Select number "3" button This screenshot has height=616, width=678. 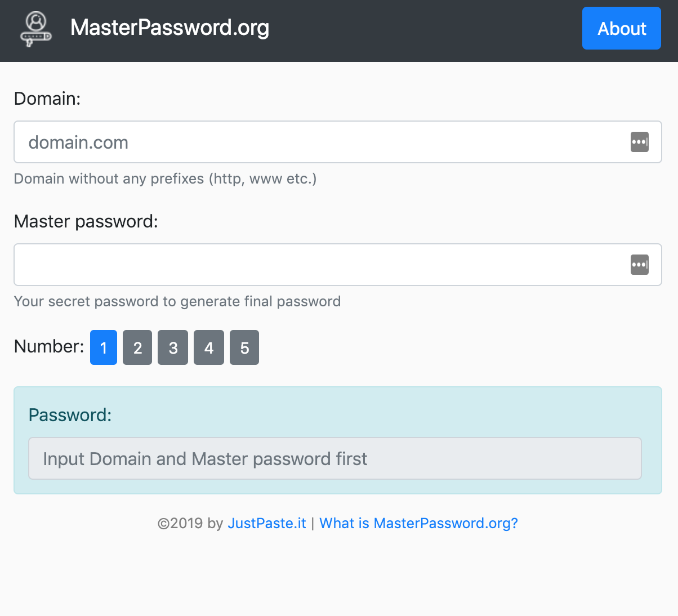(x=173, y=347)
